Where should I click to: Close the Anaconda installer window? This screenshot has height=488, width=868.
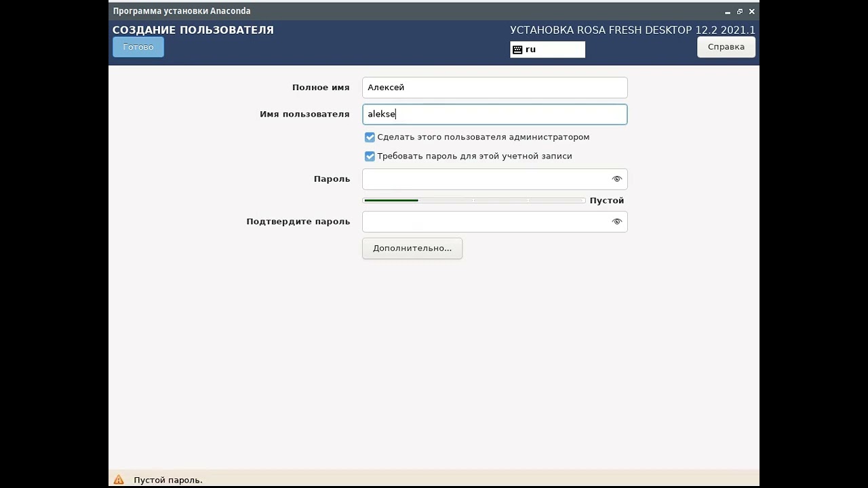(751, 12)
